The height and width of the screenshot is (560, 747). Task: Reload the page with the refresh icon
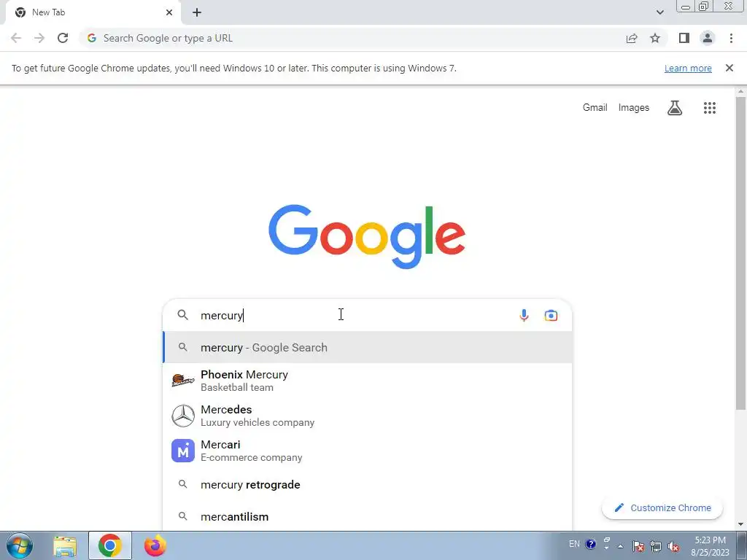[63, 38]
